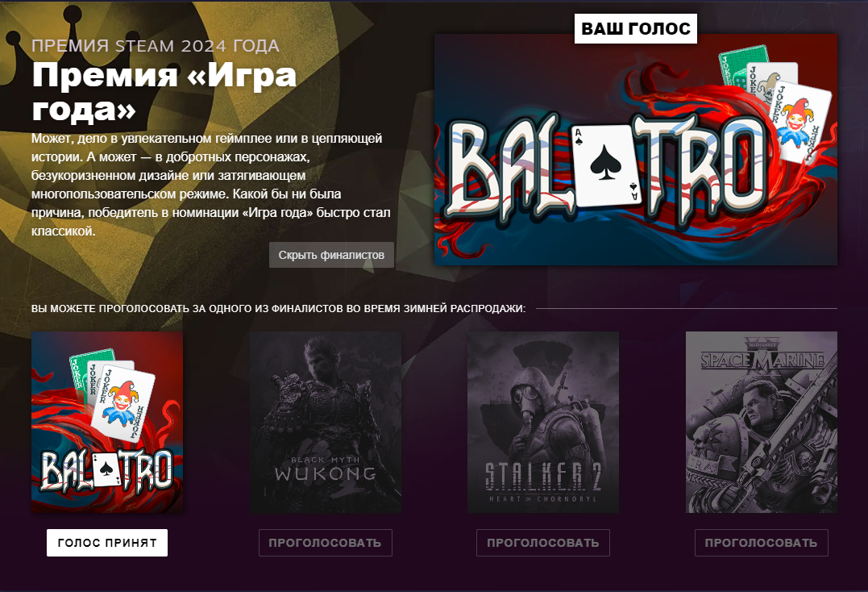Open the Balatro finalist cover thumbnail
This screenshot has width=868, height=592.
tap(107, 422)
